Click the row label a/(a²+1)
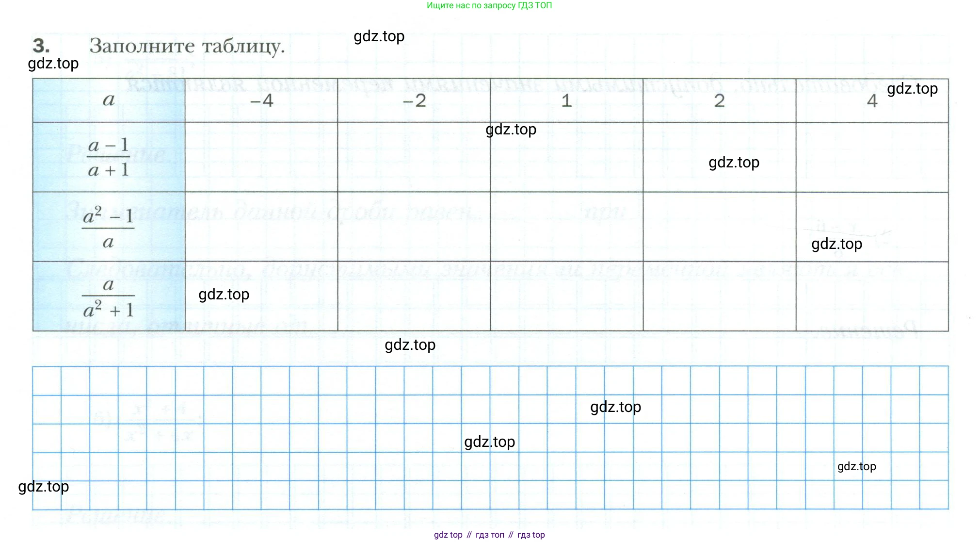980x542 pixels. tap(109, 296)
